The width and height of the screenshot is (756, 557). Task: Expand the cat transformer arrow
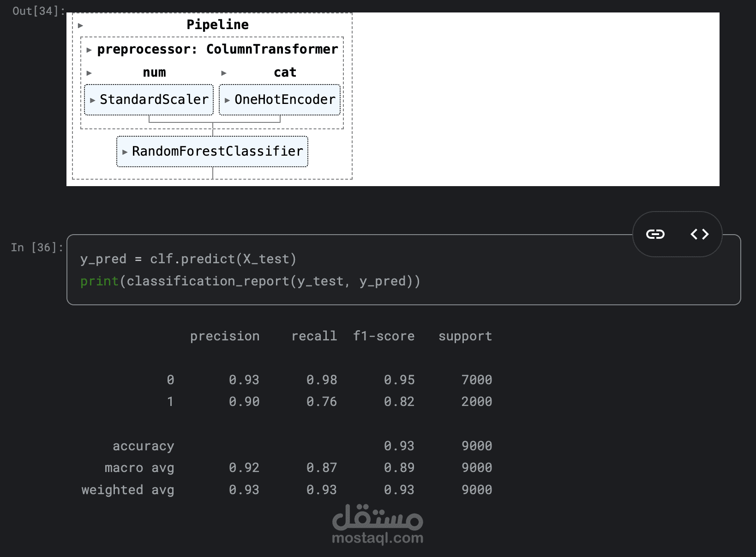[224, 73]
